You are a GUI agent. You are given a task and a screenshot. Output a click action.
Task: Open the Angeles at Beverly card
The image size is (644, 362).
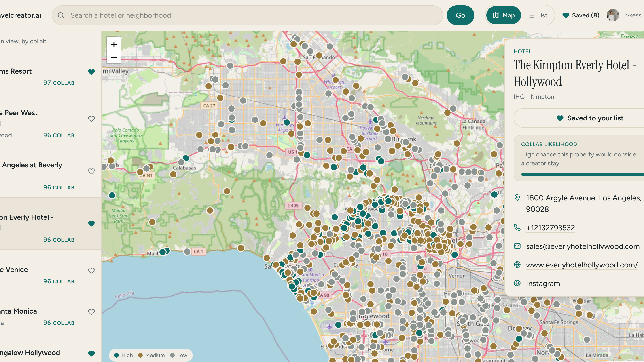pos(51,171)
